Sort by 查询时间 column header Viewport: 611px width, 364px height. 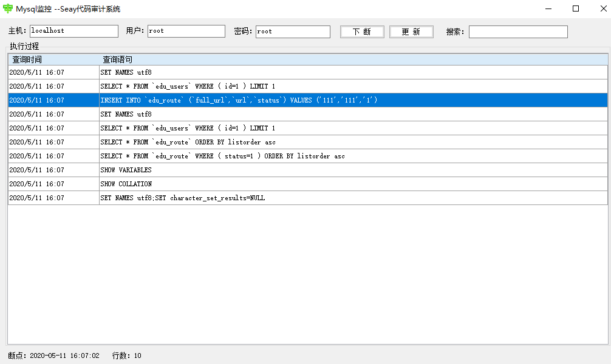click(x=54, y=59)
